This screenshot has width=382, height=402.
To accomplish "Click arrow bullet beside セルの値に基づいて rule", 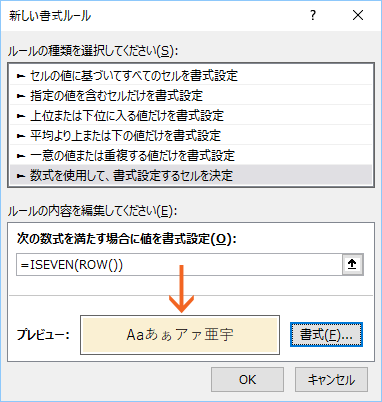I will point(21,76).
